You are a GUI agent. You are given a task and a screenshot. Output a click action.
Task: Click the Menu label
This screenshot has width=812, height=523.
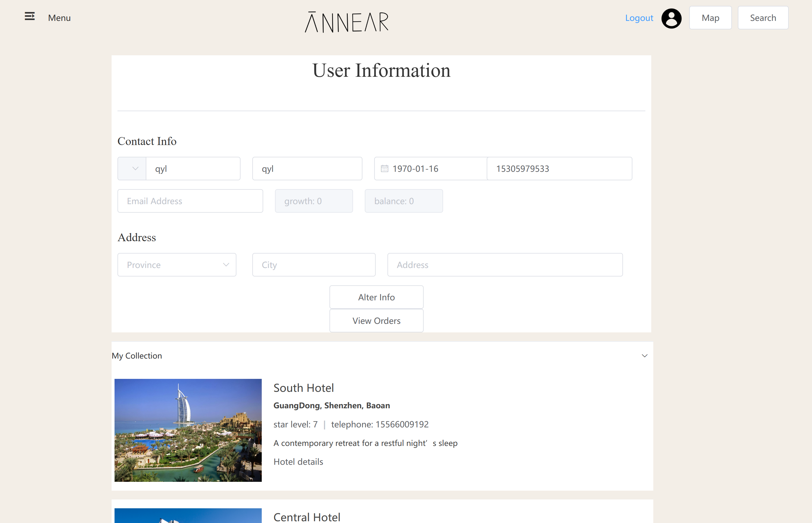(59, 18)
